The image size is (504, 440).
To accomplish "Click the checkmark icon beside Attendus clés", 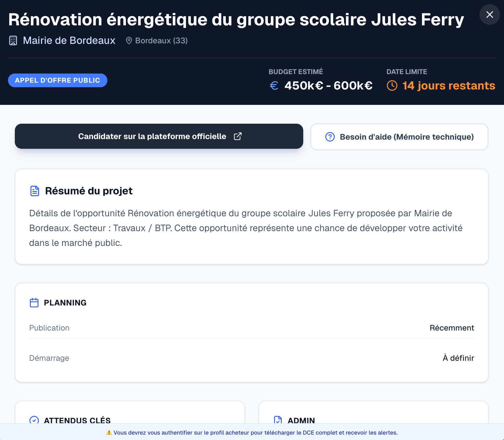I will (34, 420).
